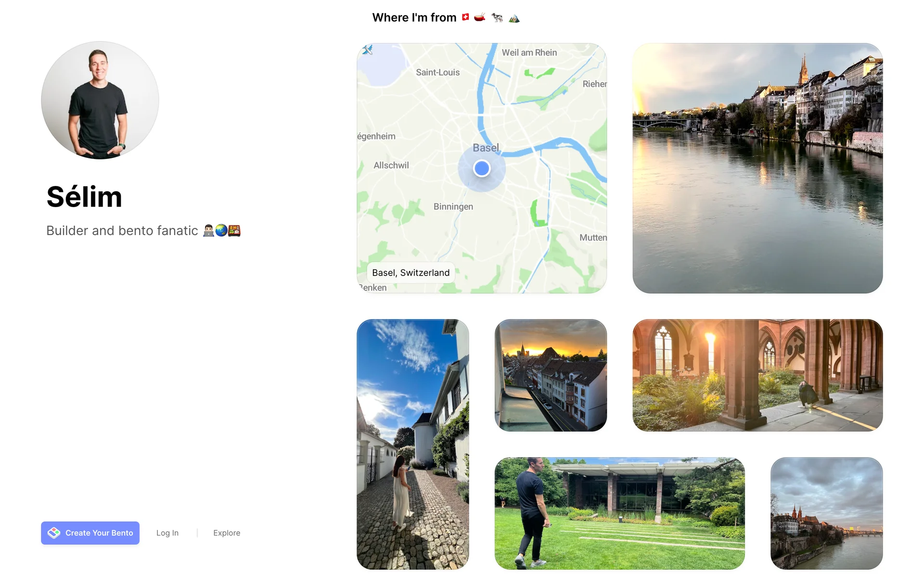Image resolution: width=924 pixels, height=578 pixels.
Task: Open the Log In link
Action: point(167,533)
